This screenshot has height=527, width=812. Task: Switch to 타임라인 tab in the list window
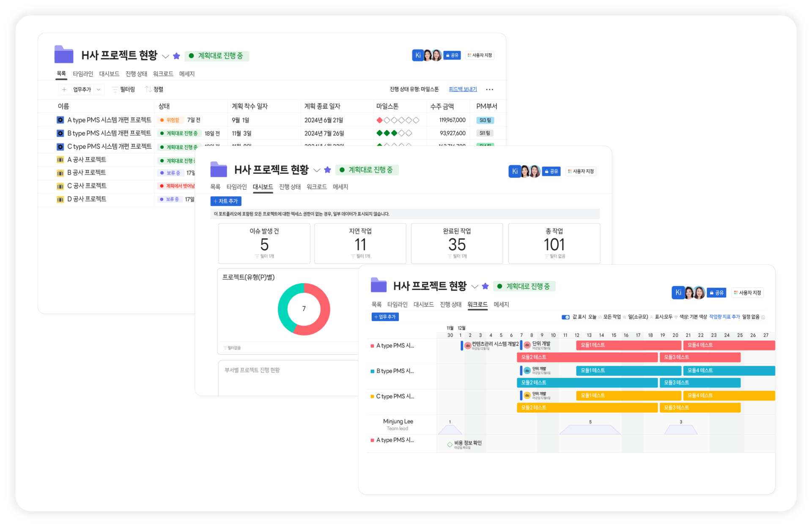click(x=83, y=74)
